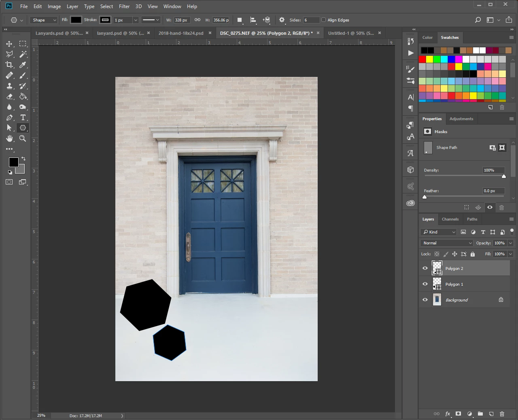Enable the Align Edges checkbox

323,20
